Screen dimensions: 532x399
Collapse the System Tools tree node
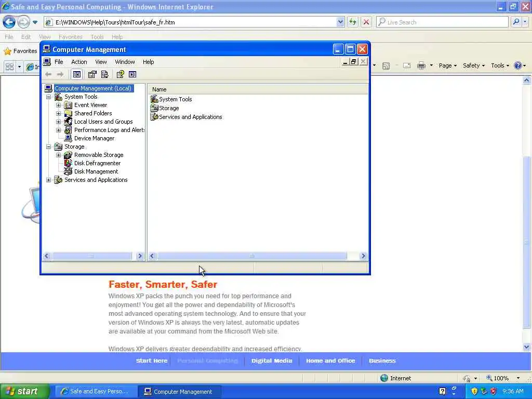pyautogui.click(x=48, y=97)
